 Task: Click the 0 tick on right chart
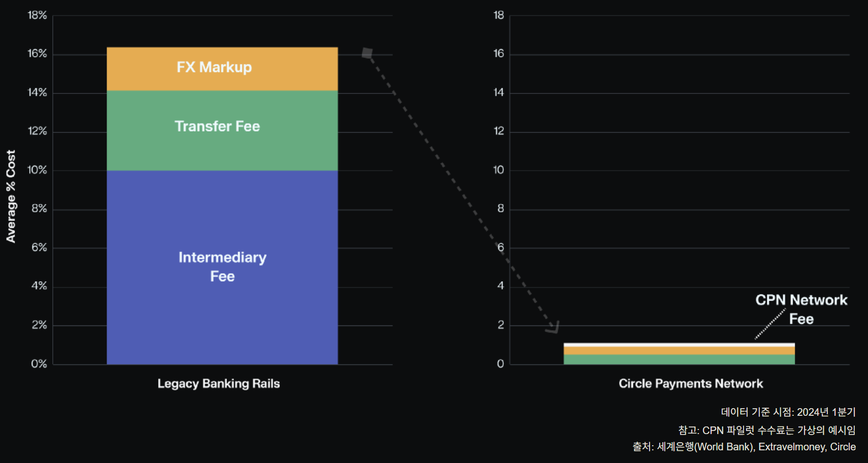tap(501, 363)
